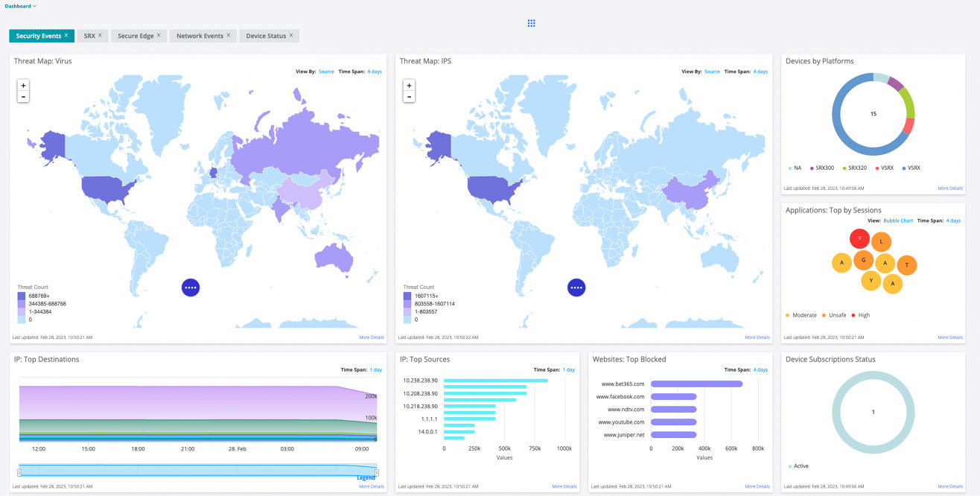Zoom in on Threat Map: Virus
This screenshot has height=496, width=980.
(23, 86)
